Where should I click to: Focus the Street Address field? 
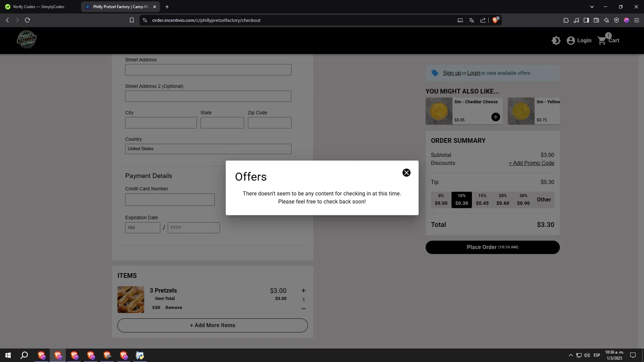pyautogui.click(x=208, y=69)
